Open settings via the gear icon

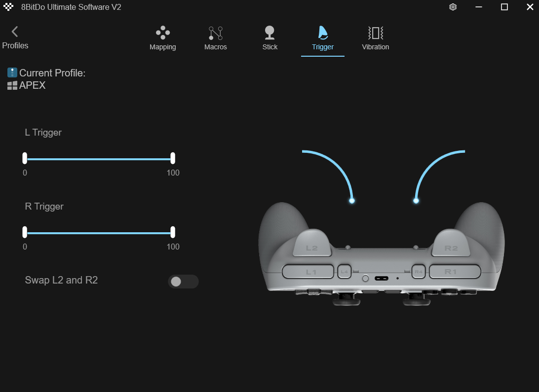pos(453,7)
